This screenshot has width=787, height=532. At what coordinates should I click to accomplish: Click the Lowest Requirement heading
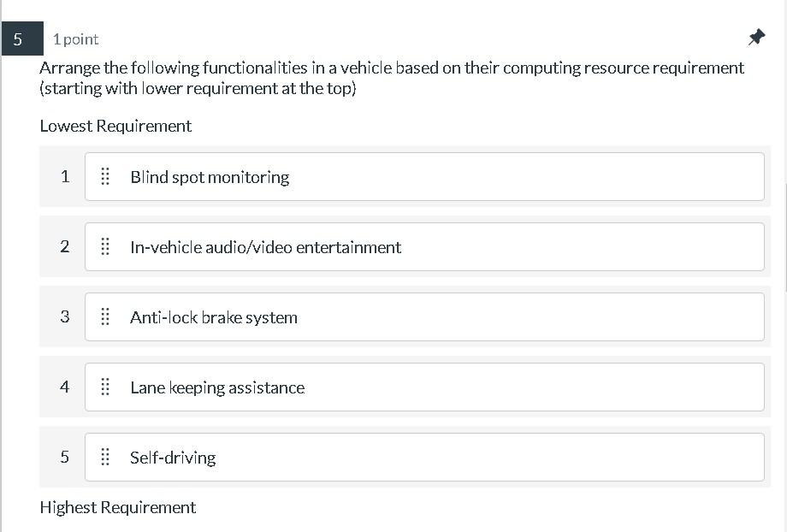(x=115, y=126)
